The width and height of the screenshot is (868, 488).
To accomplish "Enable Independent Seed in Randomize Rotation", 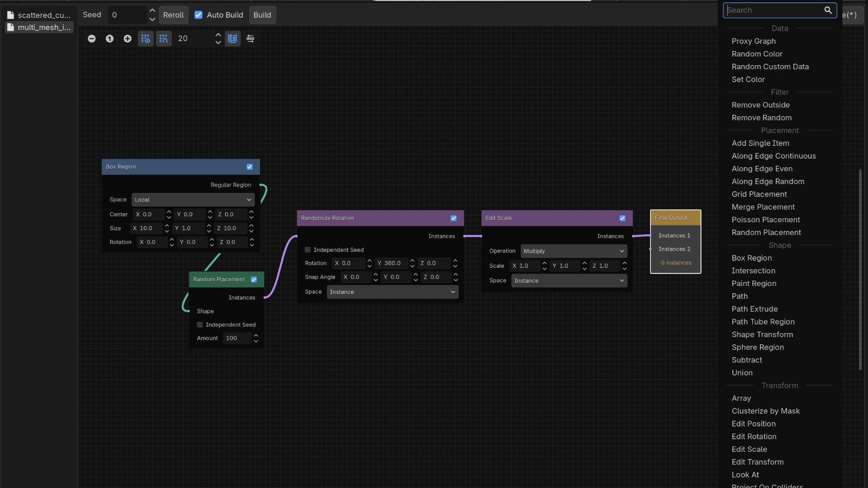I will point(308,250).
